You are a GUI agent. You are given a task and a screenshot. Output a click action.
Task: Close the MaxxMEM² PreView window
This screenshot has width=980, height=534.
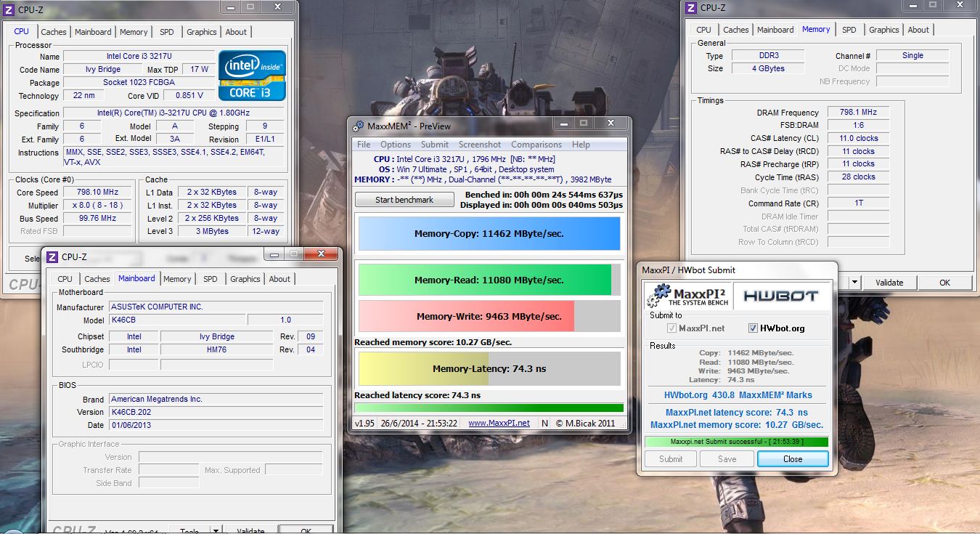611,124
